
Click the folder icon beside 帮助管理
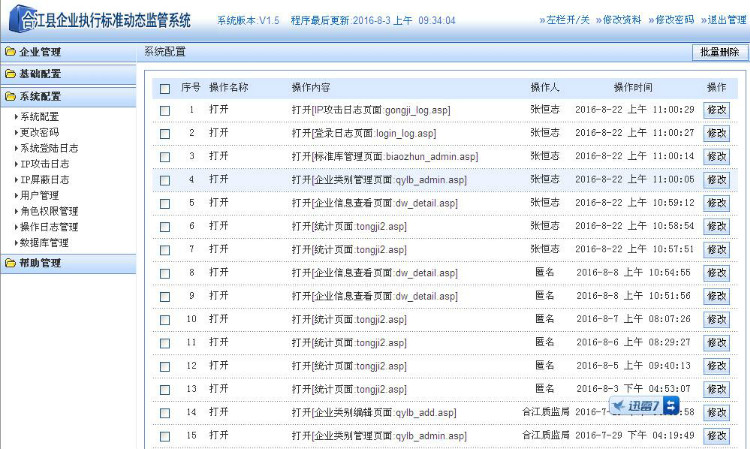click(10, 263)
